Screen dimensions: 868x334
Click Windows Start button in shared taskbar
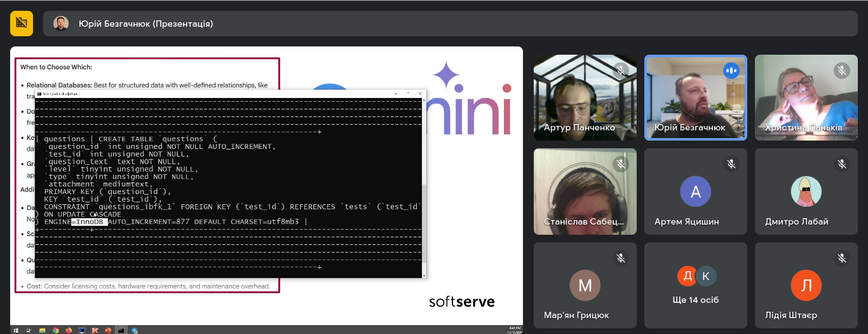coord(15,330)
